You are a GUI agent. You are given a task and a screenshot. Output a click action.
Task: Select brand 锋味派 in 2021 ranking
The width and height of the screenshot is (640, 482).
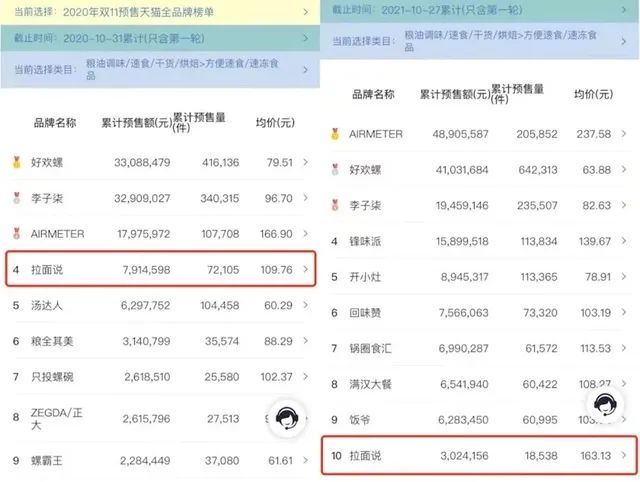(x=365, y=241)
